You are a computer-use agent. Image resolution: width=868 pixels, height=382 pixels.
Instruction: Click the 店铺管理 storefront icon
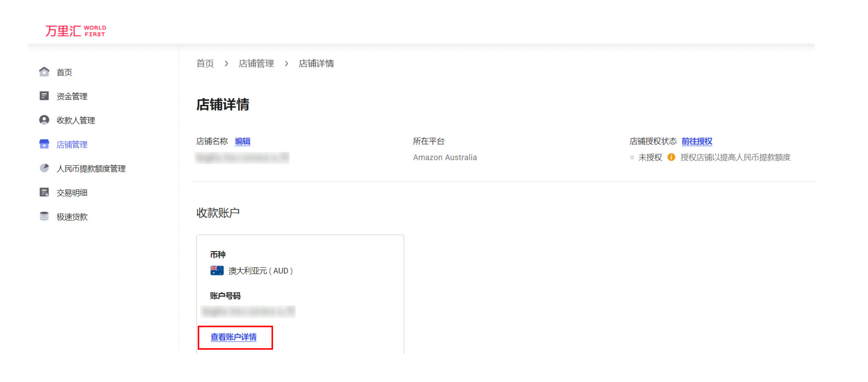tap(44, 144)
